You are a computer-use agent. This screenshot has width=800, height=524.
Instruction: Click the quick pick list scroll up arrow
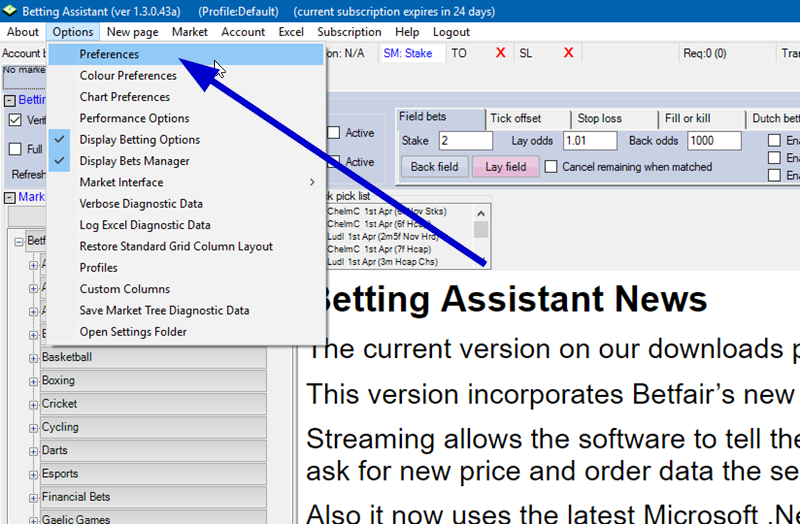(481, 213)
